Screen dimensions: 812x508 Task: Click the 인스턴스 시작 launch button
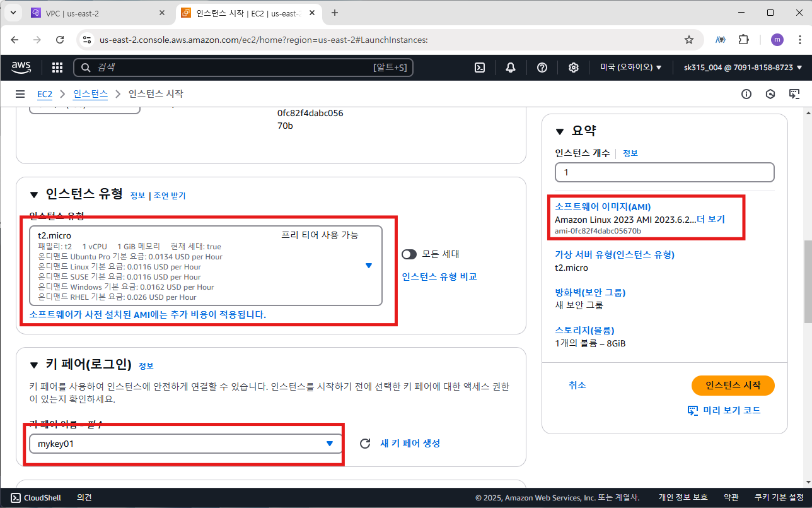click(733, 385)
